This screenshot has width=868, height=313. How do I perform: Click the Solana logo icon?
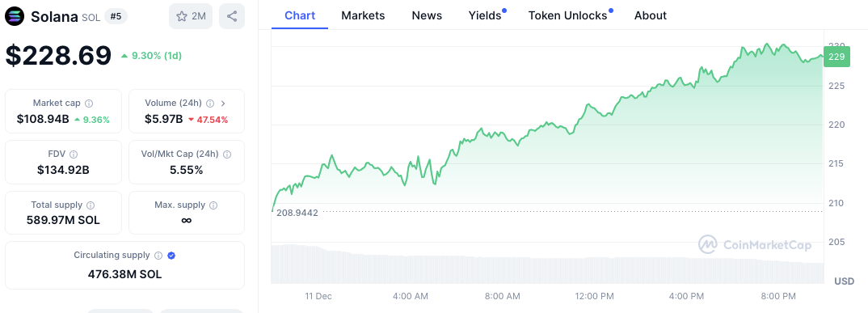pos(15,16)
